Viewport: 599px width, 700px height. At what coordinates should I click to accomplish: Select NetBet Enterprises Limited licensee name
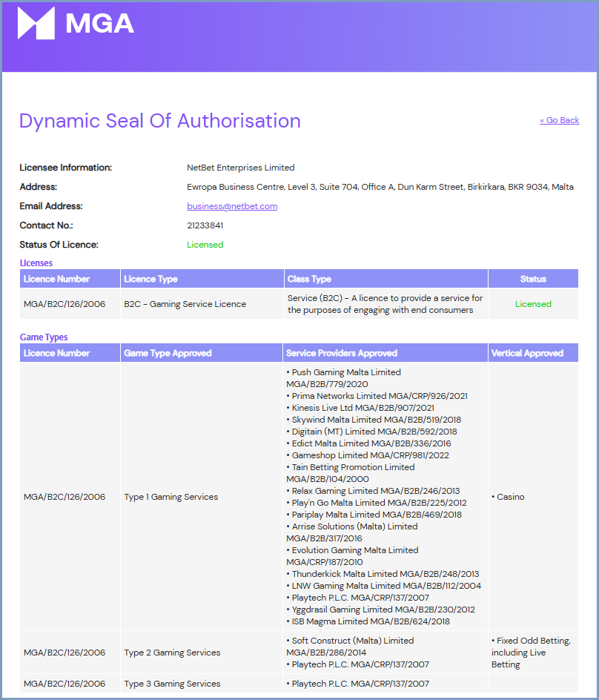(241, 168)
